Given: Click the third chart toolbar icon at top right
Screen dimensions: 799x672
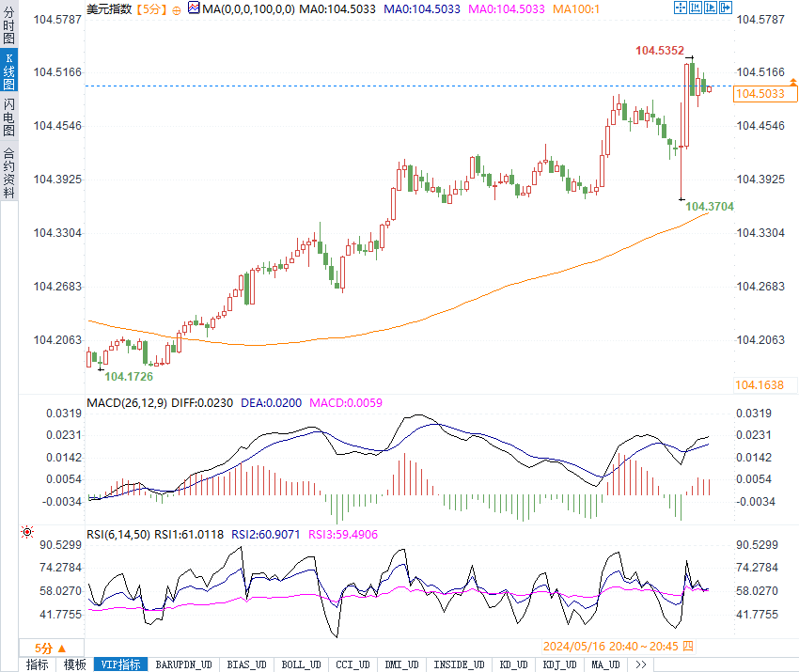Looking at the screenshot, I should click(x=711, y=8).
